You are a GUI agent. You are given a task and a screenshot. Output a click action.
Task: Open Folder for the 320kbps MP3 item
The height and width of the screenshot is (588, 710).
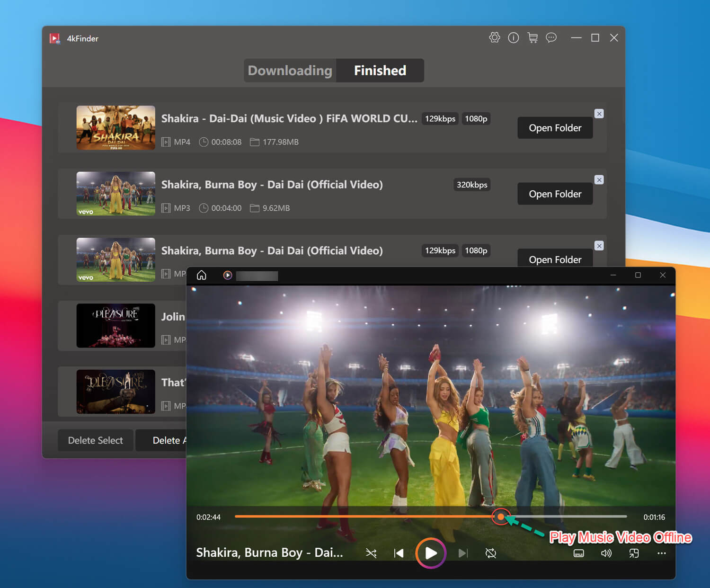pos(555,194)
